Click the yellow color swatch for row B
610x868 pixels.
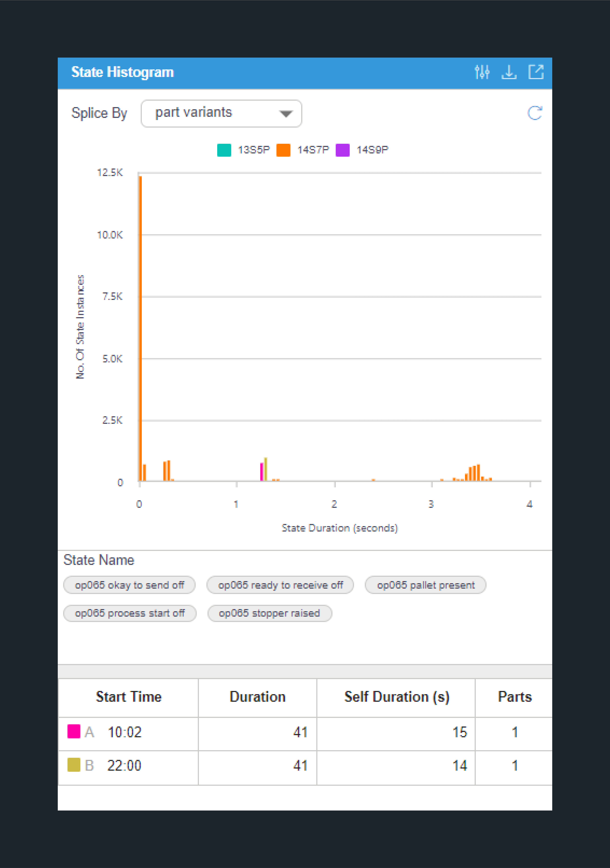(74, 765)
